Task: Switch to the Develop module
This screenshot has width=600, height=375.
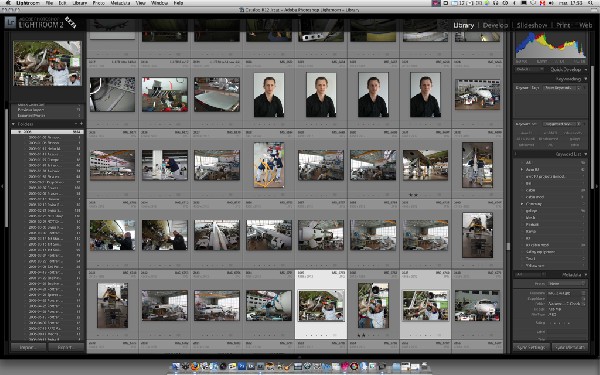Action: (x=495, y=25)
